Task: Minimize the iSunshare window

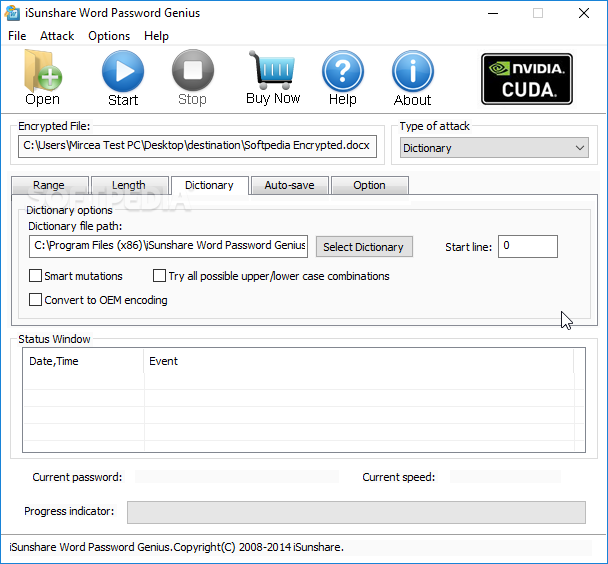Action: click(x=493, y=13)
